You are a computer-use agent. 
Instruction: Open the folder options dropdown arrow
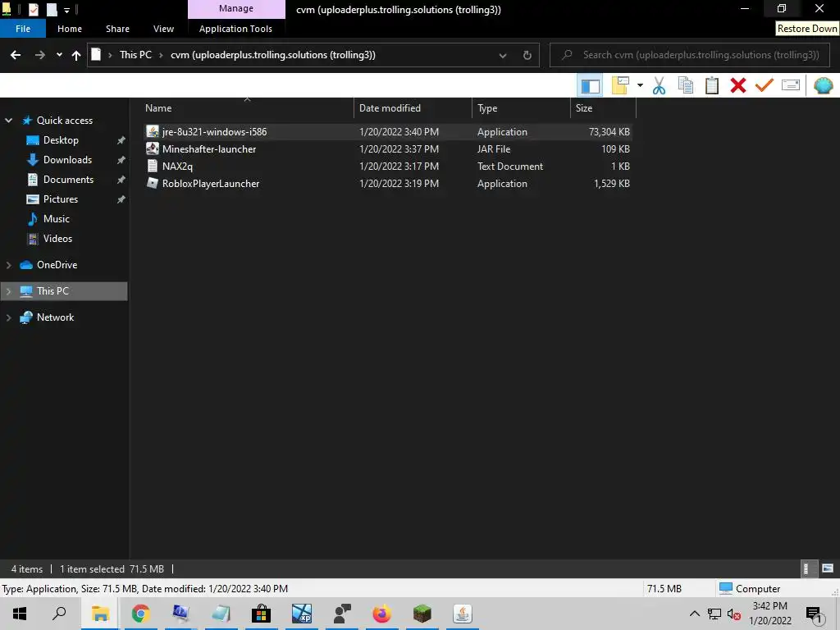[640, 85]
